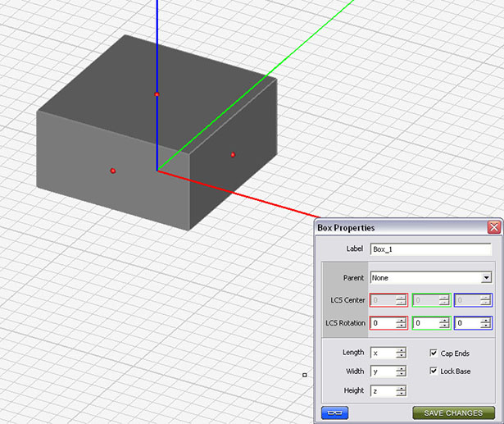This screenshot has width=504, height=424.
Task: Select the red handle on box top face
Action: [157, 95]
